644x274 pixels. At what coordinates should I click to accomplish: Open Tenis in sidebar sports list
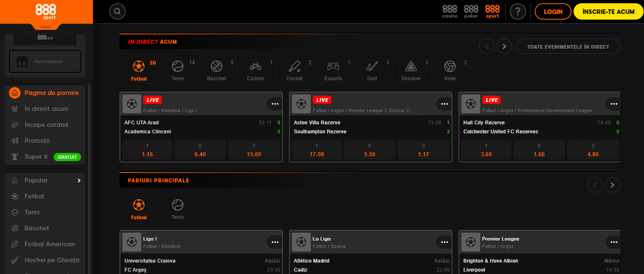coord(45,212)
